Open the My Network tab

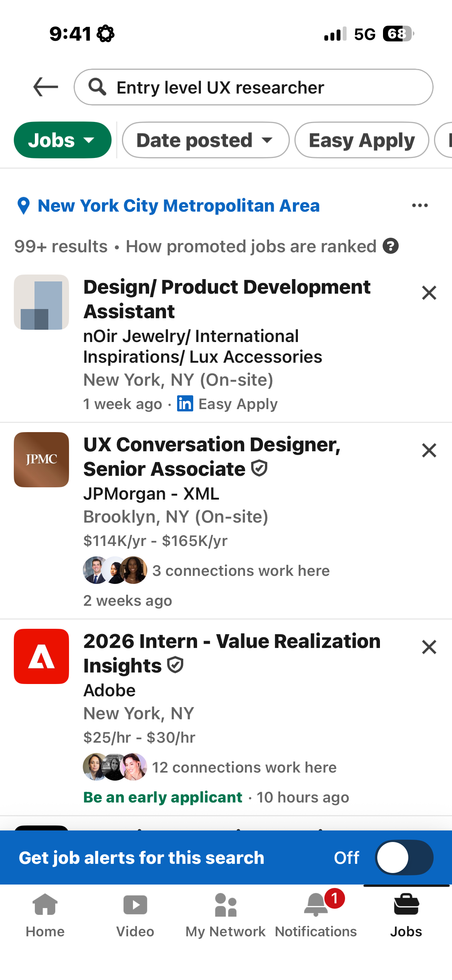pyautogui.click(x=225, y=915)
